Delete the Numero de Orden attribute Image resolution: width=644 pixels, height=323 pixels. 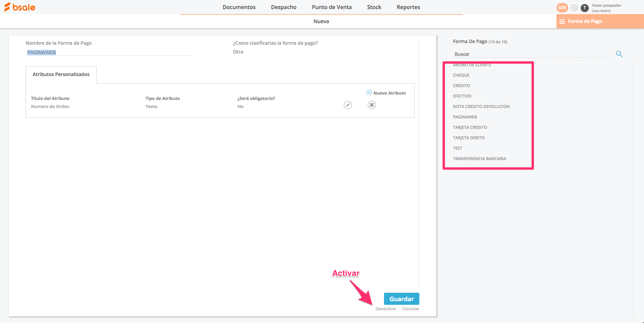click(x=372, y=105)
